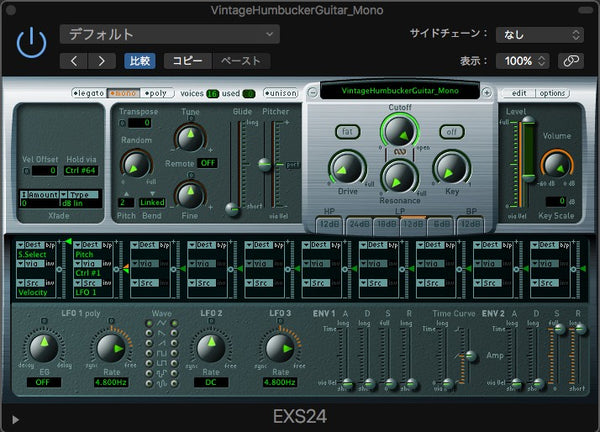Open Dest menu of S.Select slot
This screenshot has height=432, width=600.
pos(31,245)
